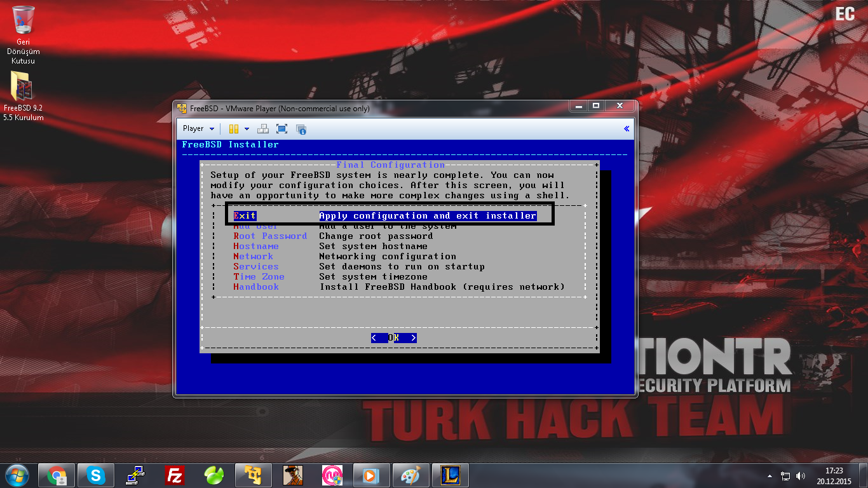Open Google Chrome from the taskbar

[x=57, y=475]
